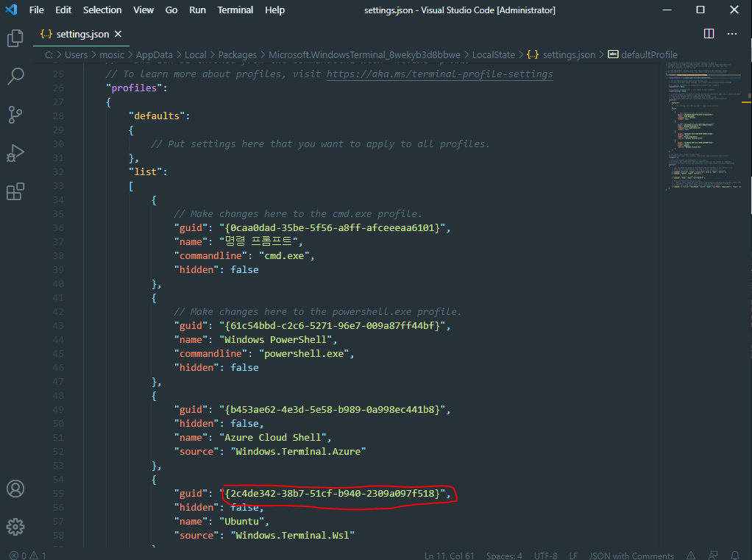Open the Go menu
The height and width of the screenshot is (560, 752).
point(171,10)
